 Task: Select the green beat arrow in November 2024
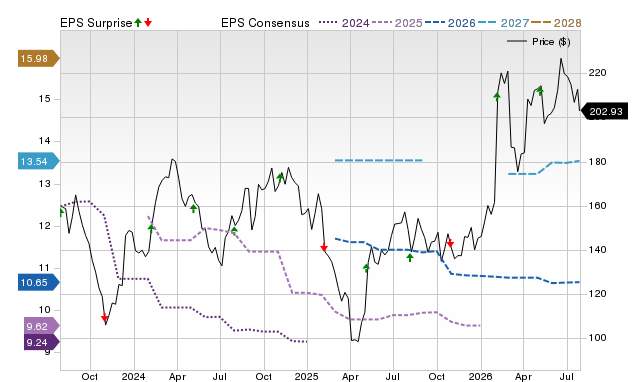(280, 177)
